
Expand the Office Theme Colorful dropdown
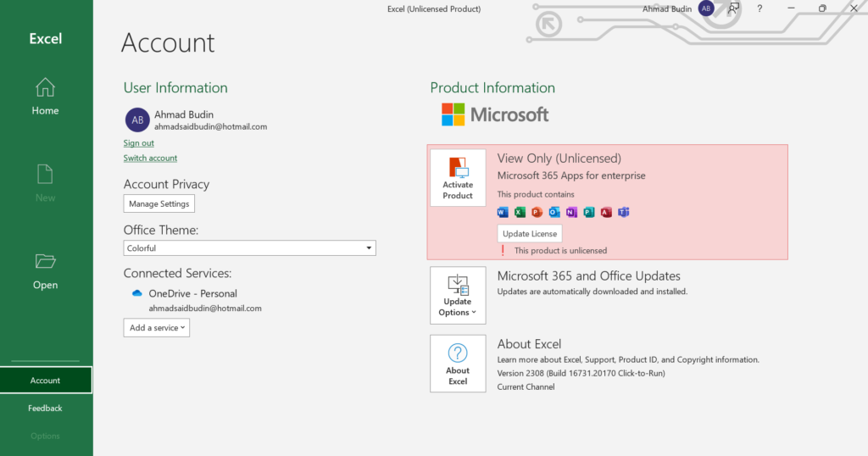pyautogui.click(x=250, y=248)
